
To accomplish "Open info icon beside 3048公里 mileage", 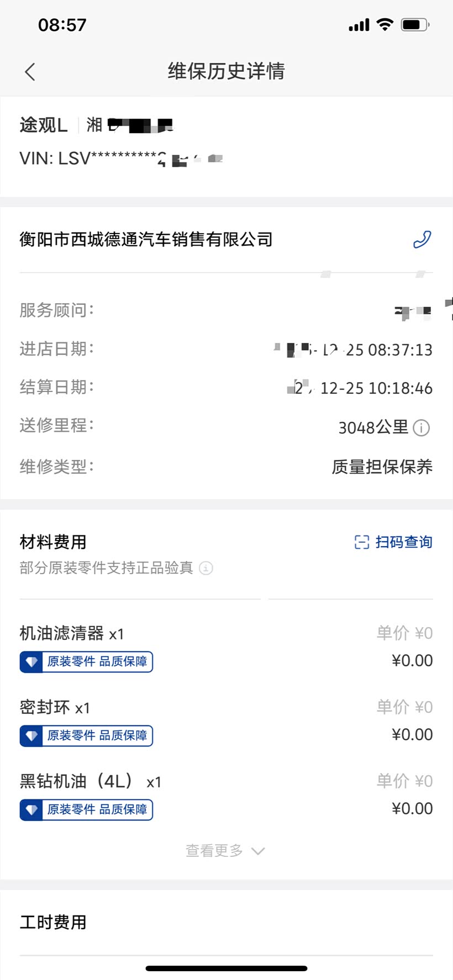I will click(422, 428).
